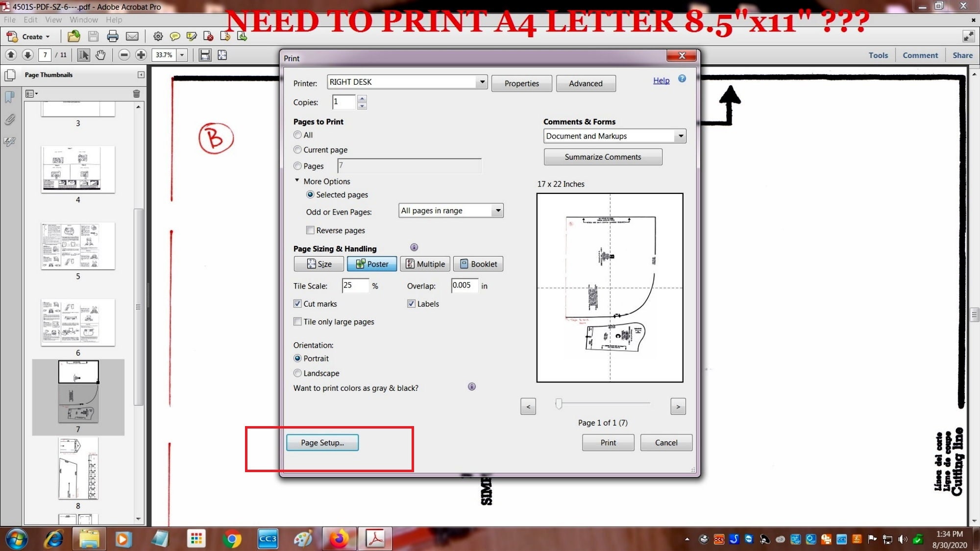Open the View menu

coord(53,20)
